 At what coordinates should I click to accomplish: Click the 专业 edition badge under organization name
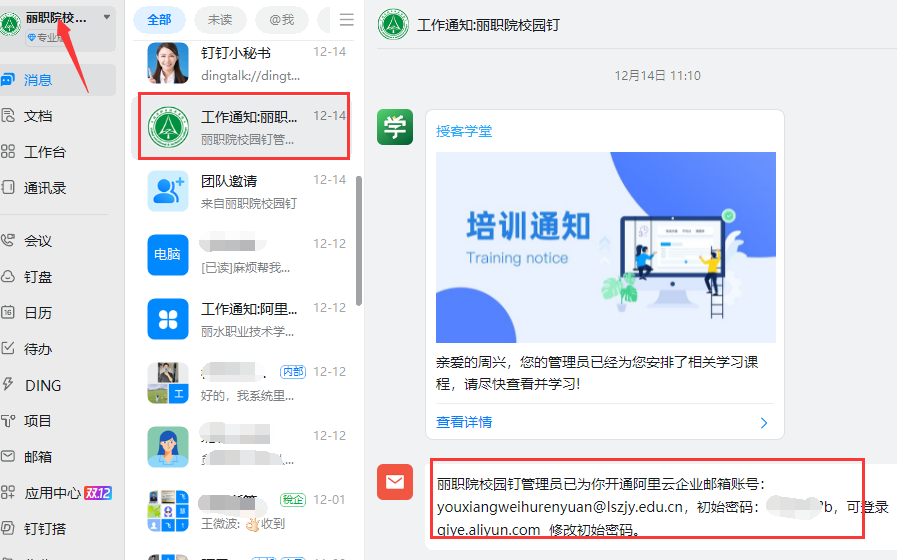click(44, 38)
